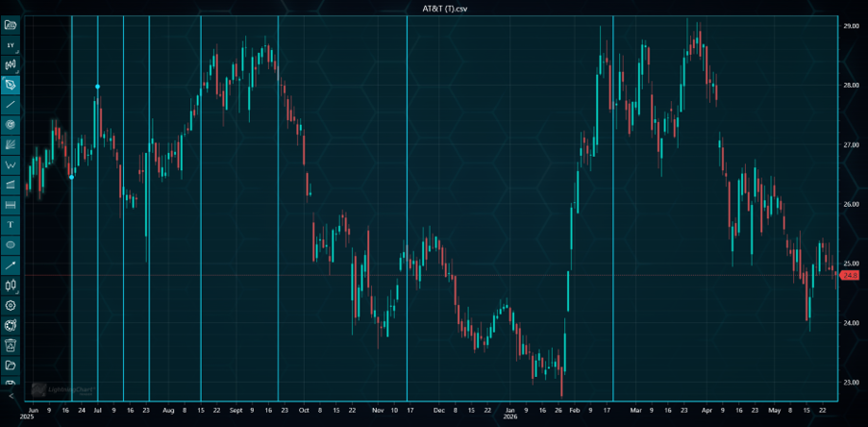This screenshot has width=868, height=427.
Task: Select the vertical line near Feb 17
Action: [613, 209]
